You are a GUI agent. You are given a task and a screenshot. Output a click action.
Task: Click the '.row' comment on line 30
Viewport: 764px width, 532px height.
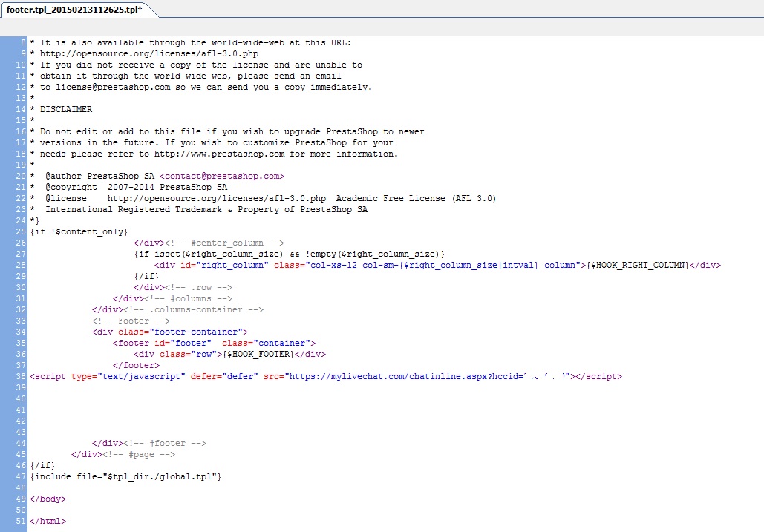(x=198, y=287)
